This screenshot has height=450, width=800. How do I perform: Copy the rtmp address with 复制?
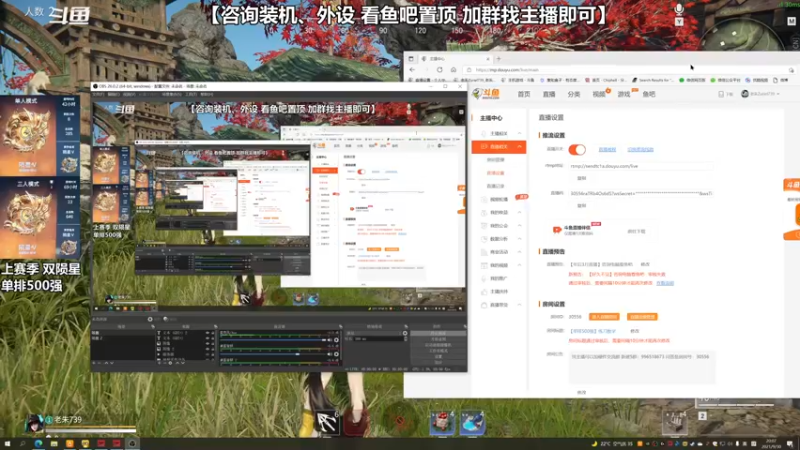pyautogui.click(x=582, y=178)
